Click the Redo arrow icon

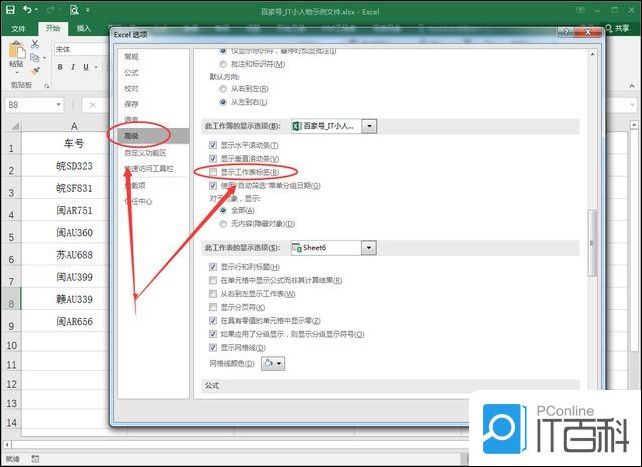51,9
